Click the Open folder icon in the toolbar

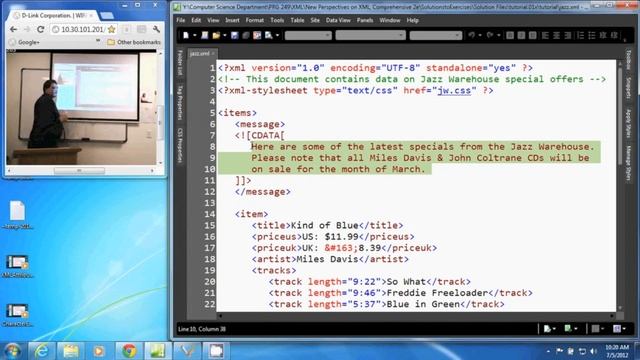tap(216, 36)
